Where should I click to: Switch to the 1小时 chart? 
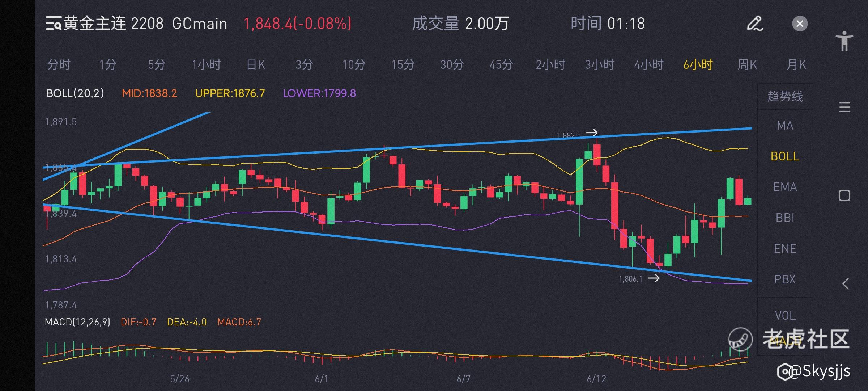206,65
